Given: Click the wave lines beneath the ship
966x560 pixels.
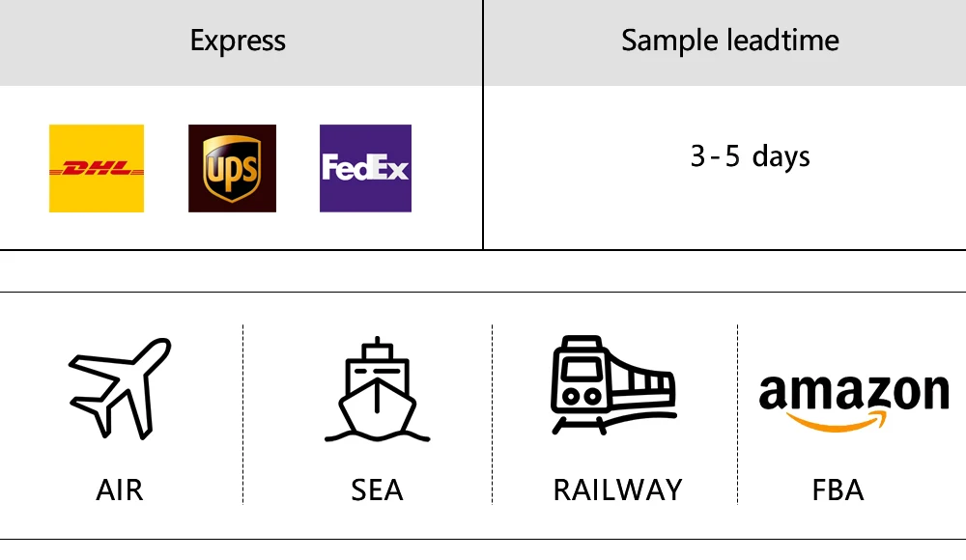Looking at the screenshot, I should click(x=377, y=432).
